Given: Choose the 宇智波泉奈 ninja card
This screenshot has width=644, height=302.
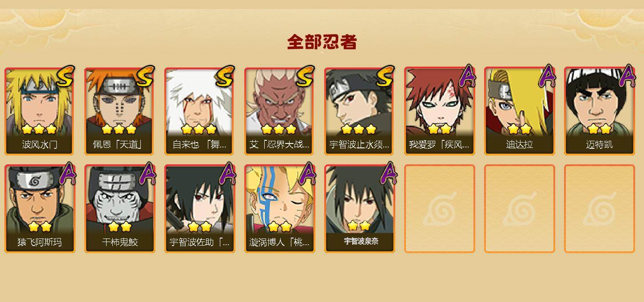Looking at the screenshot, I should (x=360, y=209).
